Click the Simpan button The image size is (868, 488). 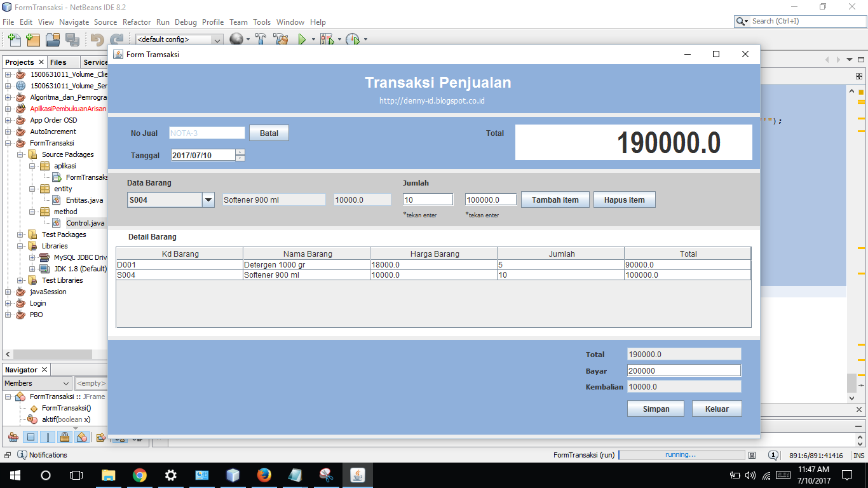coord(655,409)
